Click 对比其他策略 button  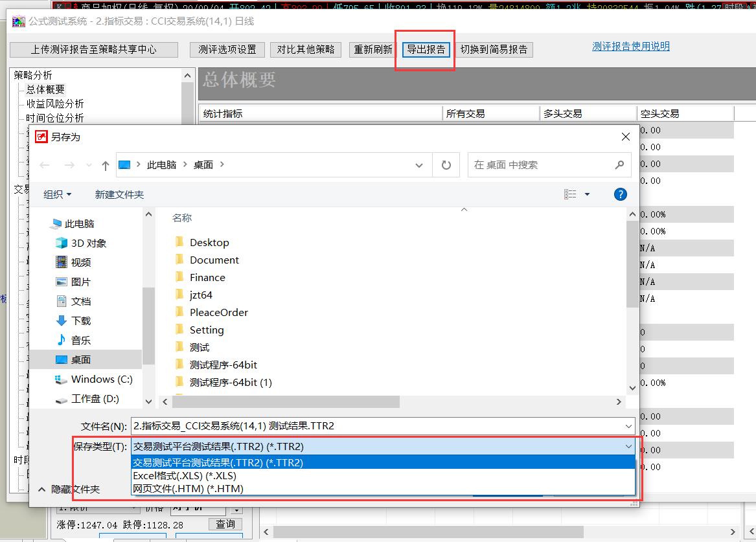coord(306,50)
